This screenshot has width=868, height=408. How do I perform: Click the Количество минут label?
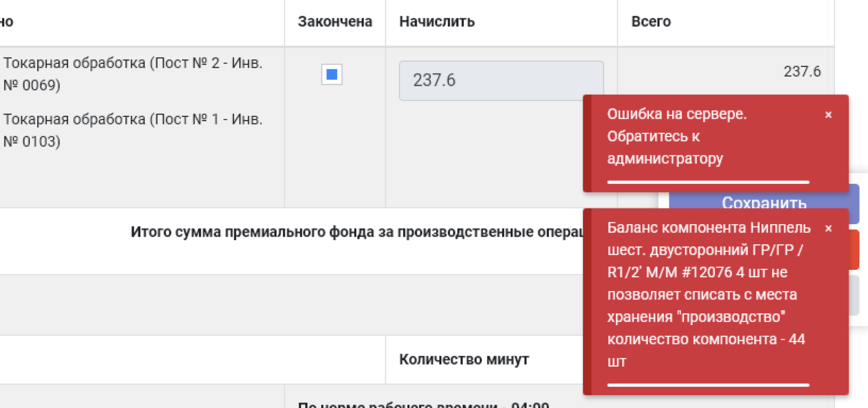[x=464, y=360]
